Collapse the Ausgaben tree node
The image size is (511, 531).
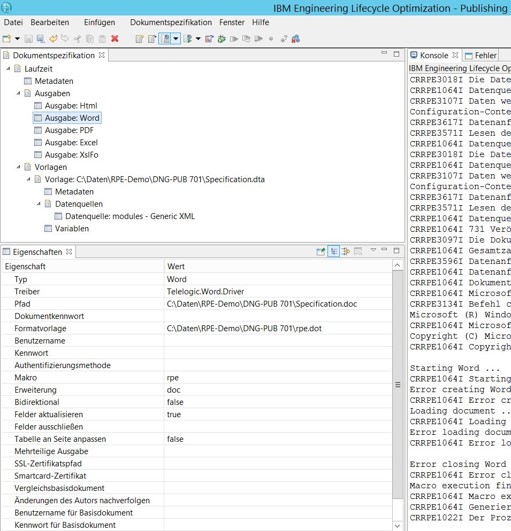click(18, 93)
